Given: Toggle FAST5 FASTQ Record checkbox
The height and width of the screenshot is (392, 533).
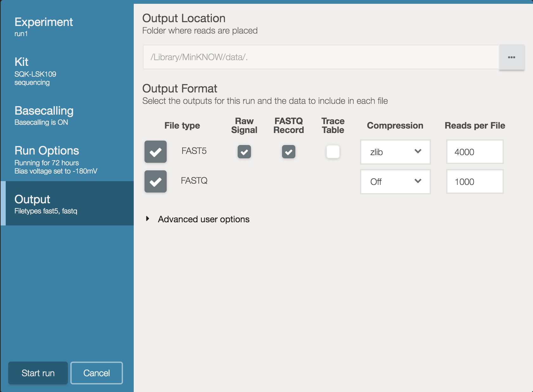Looking at the screenshot, I should pos(289,152).
